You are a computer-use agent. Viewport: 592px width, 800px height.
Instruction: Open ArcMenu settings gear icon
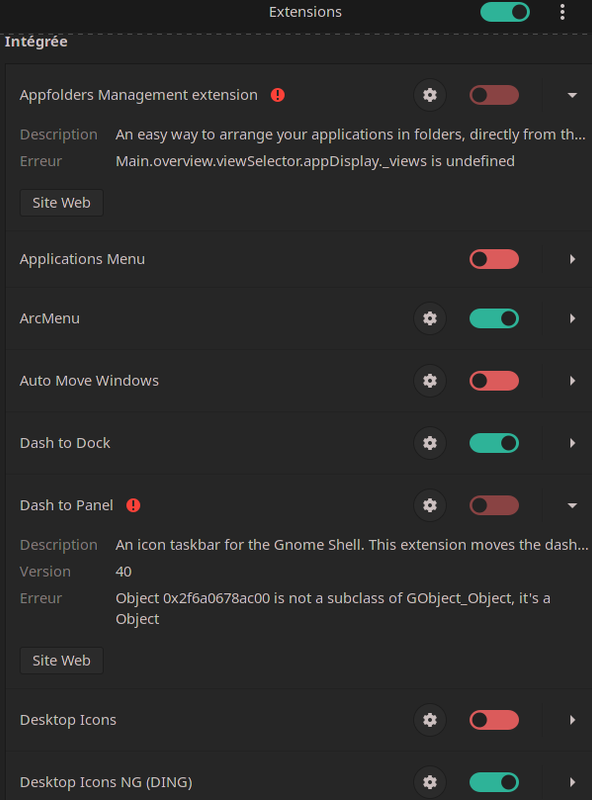tap(430, 318)
